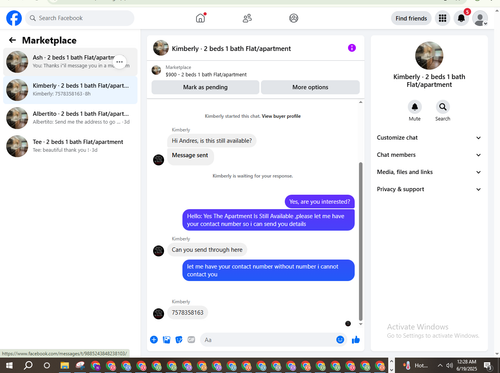Open Windows action center notifications
The height and width of the screenshot is (373, 500).
tap(488, 366)
